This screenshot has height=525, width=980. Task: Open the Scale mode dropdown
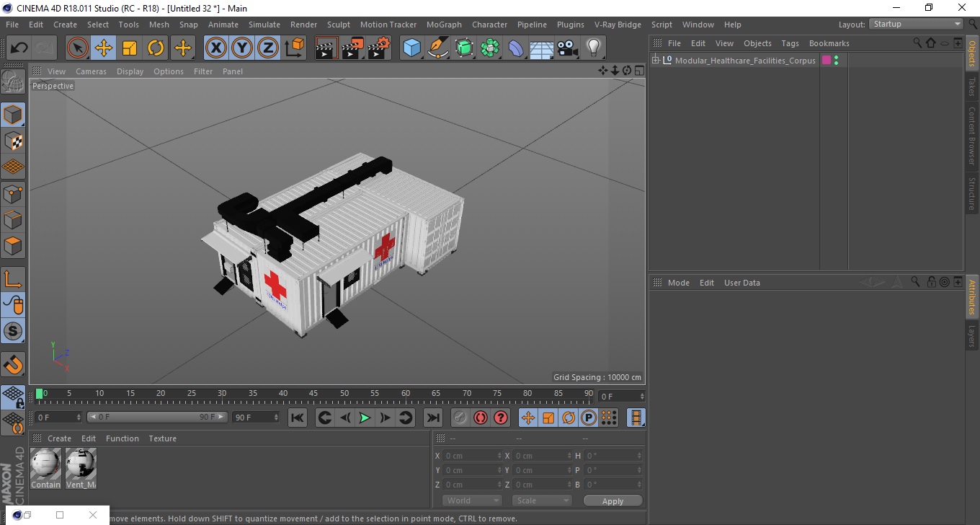pyautogui.click(x=542, y=500)
